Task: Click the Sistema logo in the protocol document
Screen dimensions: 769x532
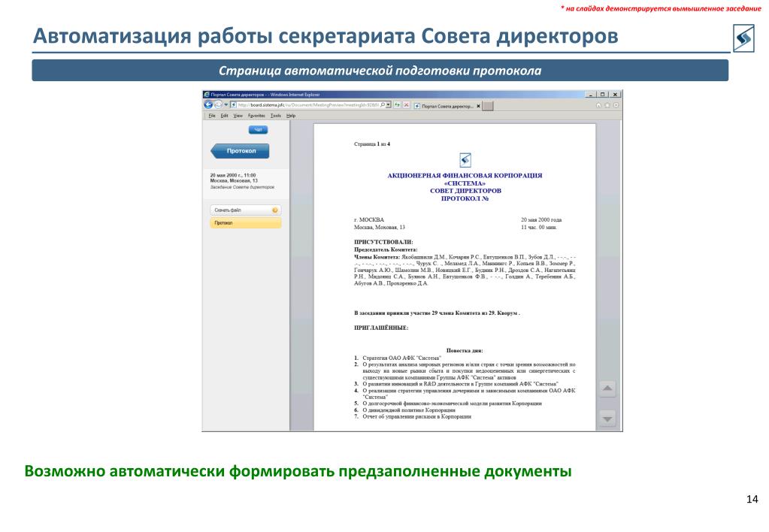Action: [465, 160]
